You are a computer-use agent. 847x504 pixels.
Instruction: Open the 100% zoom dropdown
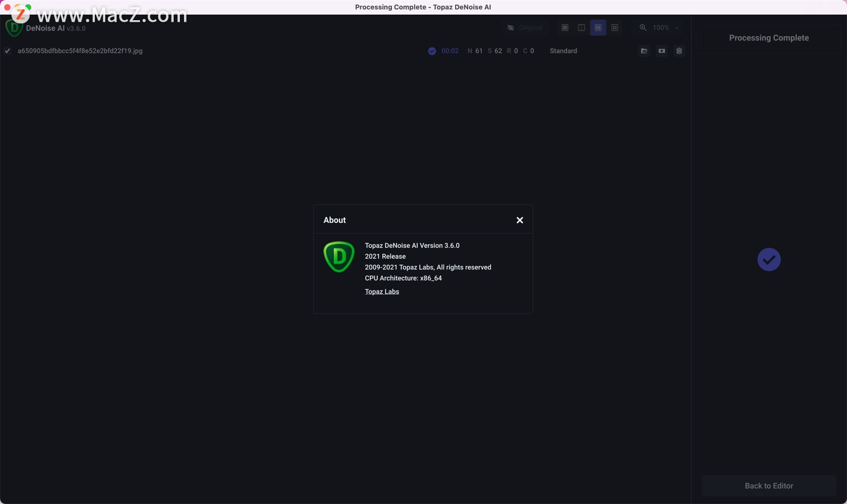666,27
